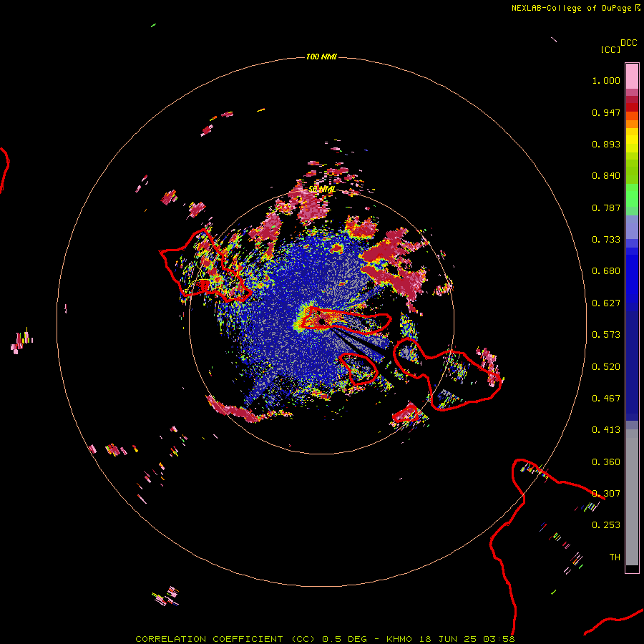Screen dimensions: 644x644
Task: Select the 0.733 scale value
Action: (606, 240)
